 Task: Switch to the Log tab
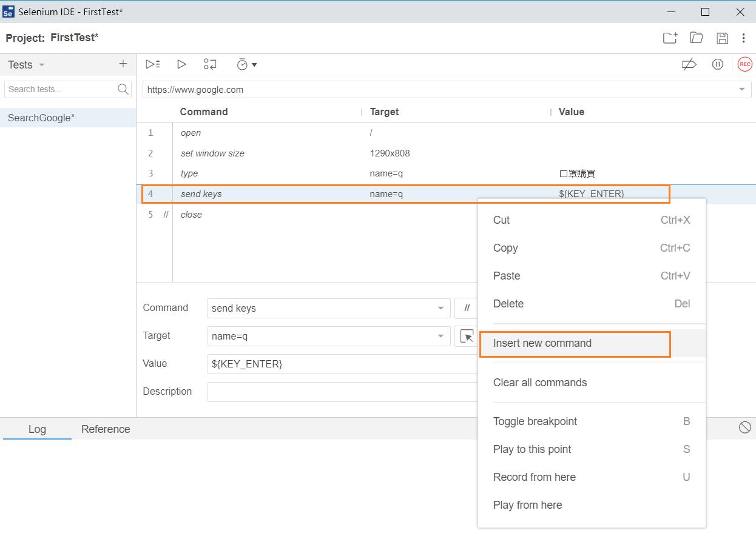click(x=37, y=429)
